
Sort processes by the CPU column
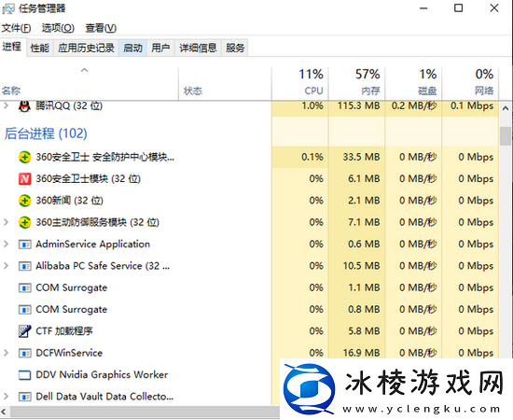click(x=299, y=83)
